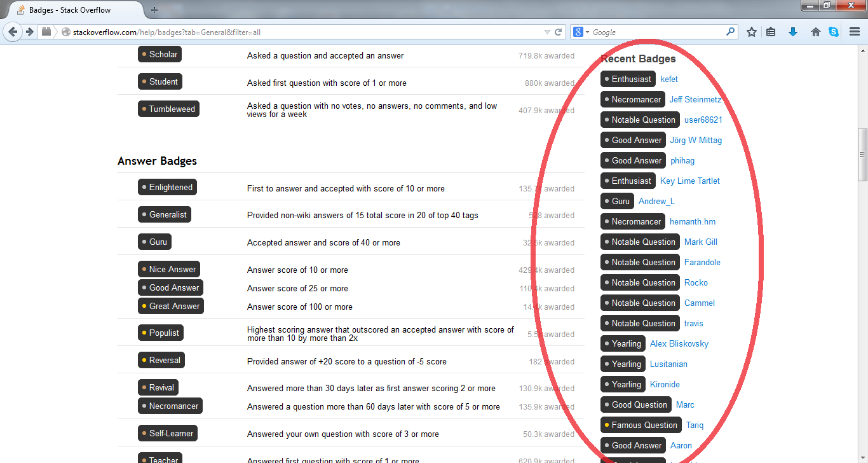Open the Necromancer badge link
Viewport: 868px width, 463px height.
coord(170,406)
